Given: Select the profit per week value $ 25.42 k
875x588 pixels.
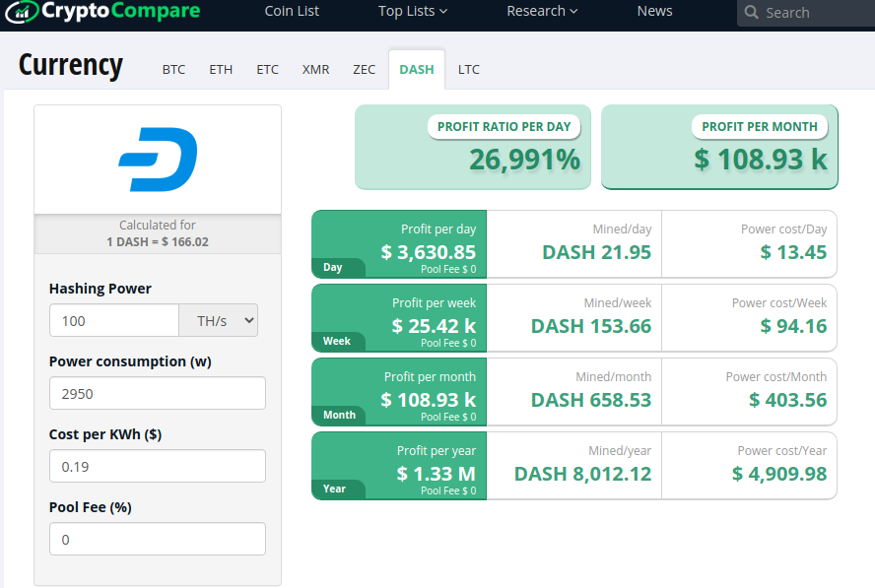Looking at the screenshot, I should [434, 326].
